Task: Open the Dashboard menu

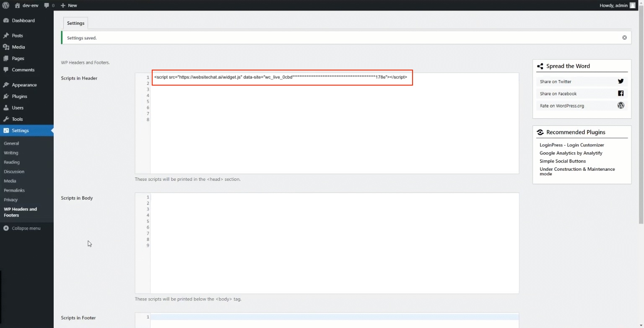Action: [27, 21]
